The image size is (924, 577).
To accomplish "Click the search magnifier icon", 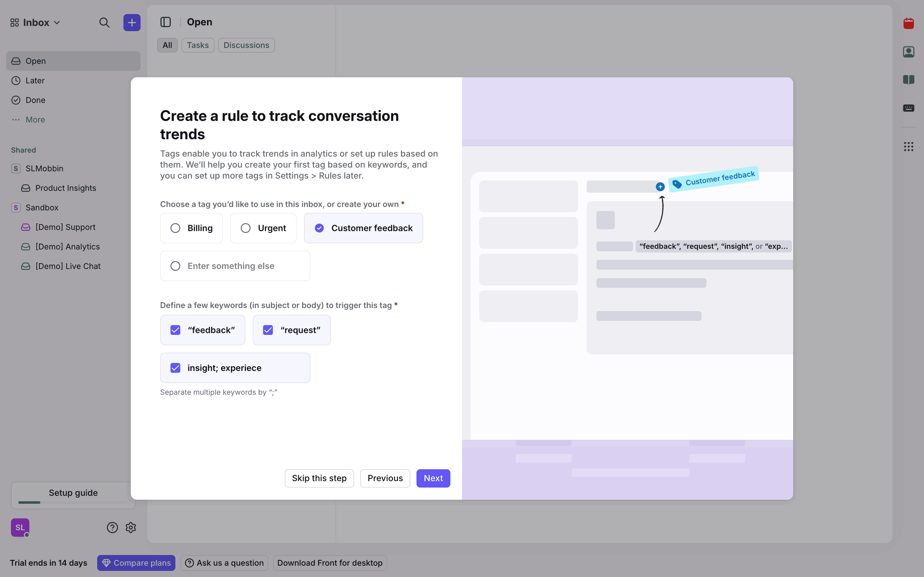I will [x=104, y=23].
